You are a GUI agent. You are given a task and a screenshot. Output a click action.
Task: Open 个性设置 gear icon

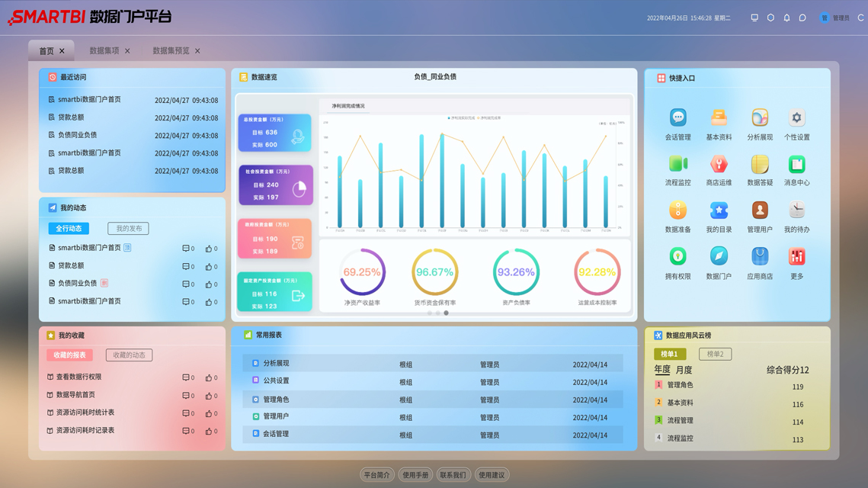pos(796,118)
